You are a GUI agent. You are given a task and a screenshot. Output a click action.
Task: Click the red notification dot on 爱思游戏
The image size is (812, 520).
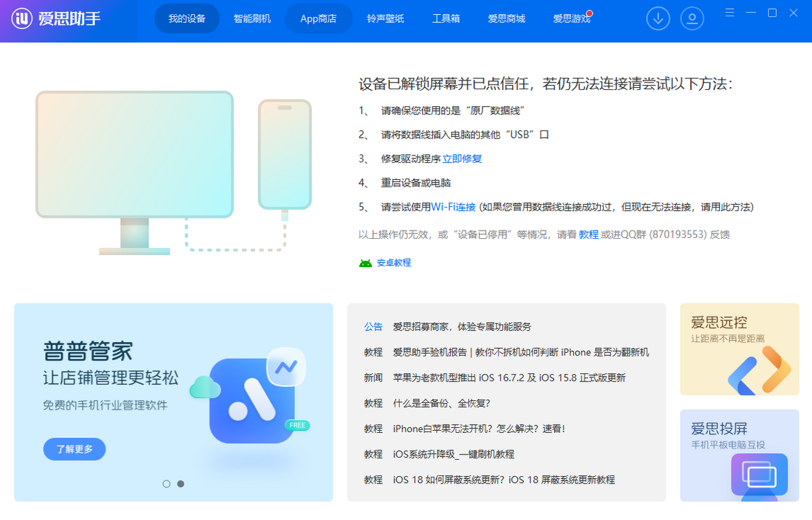(589, 14)
